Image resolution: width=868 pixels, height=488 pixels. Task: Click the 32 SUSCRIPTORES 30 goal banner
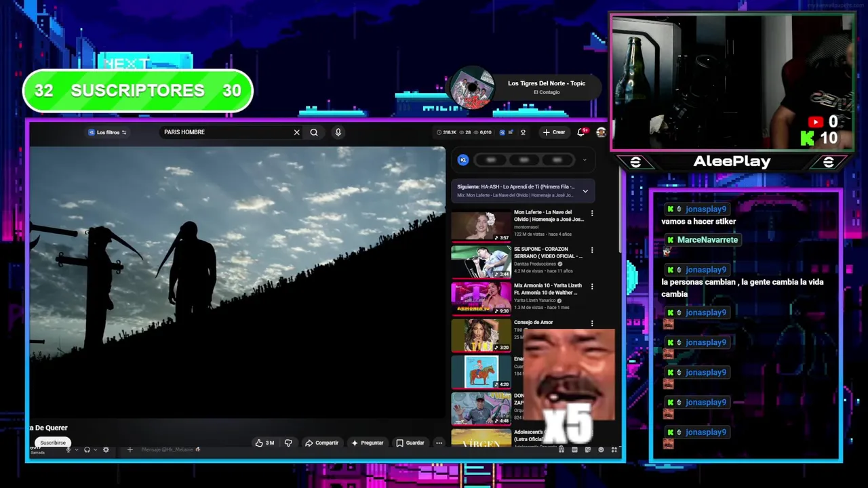coord(138,90)
